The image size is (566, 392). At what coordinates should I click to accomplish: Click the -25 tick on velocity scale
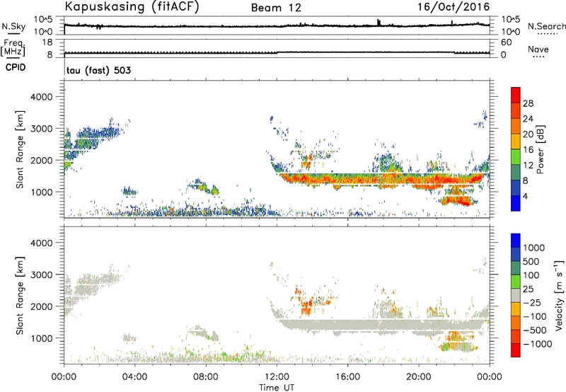coord(532,302)
